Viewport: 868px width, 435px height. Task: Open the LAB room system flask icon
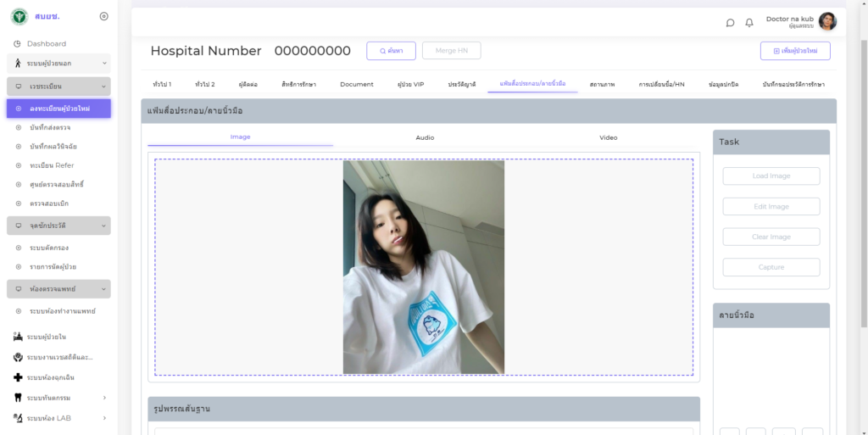(18, 418)
